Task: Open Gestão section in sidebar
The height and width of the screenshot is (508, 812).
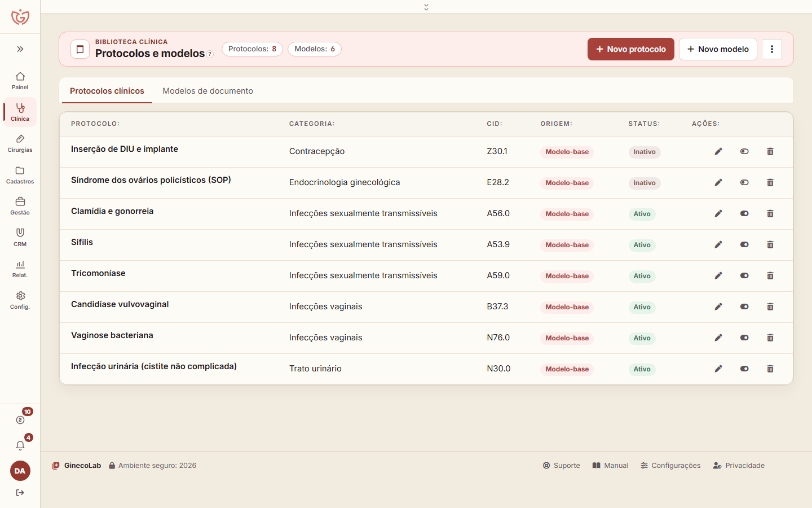Action: pyautogui.click(x=20, y=206)
